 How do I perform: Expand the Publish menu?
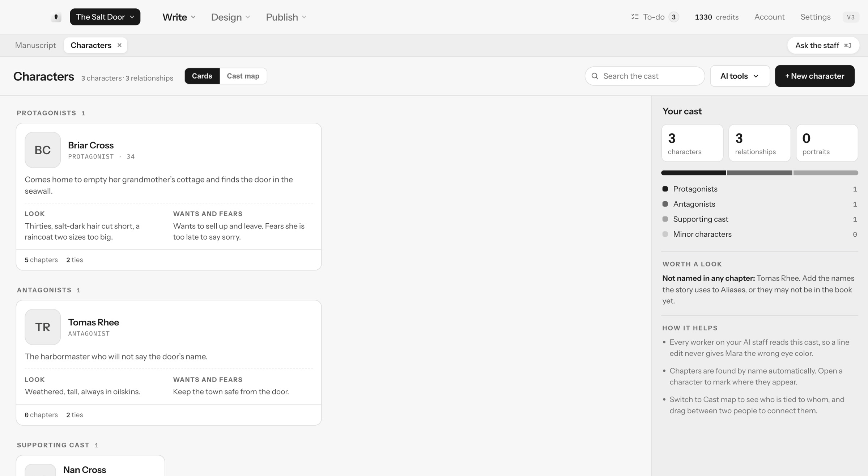click(x=286, y=17)
